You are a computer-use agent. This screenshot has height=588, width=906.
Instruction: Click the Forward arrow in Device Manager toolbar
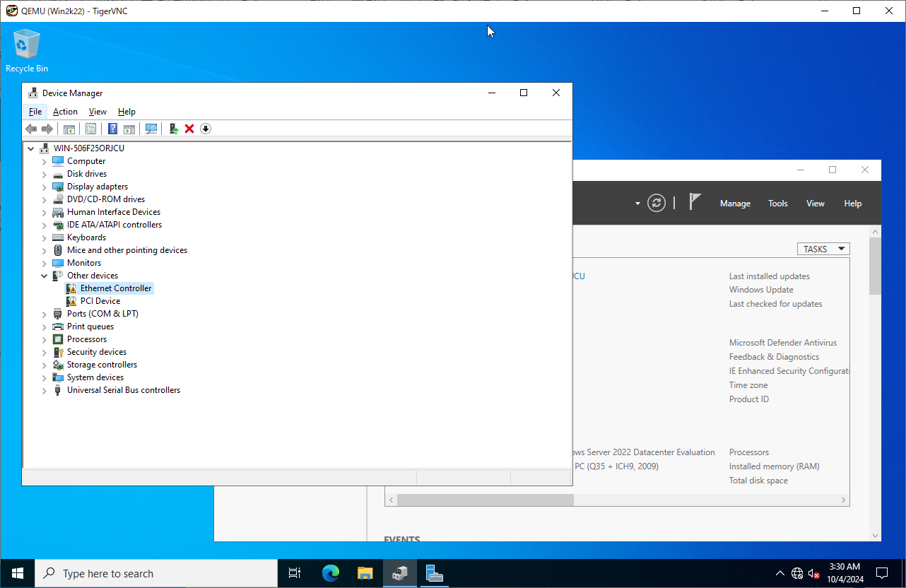(x=47, y=129)
